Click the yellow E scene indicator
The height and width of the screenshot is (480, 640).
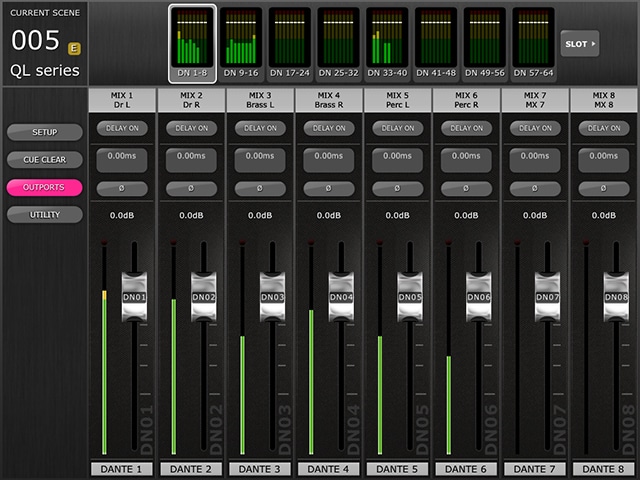click(74, 47)
